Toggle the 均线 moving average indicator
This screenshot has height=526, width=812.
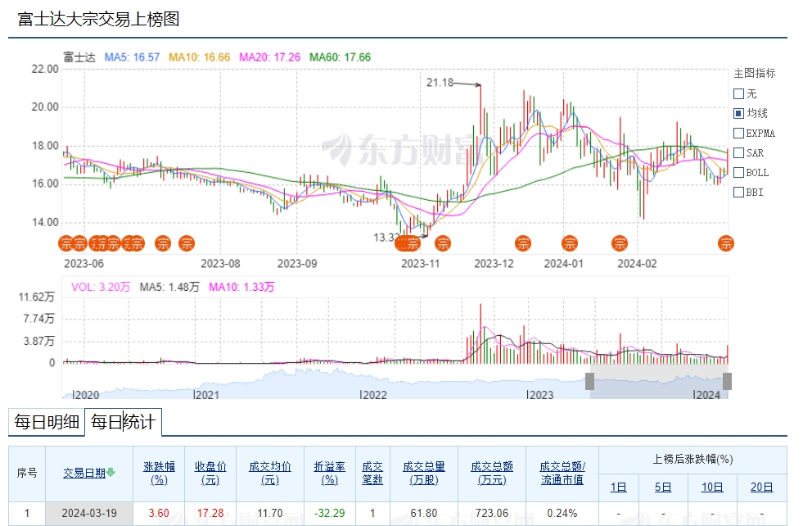click(738, 113)
